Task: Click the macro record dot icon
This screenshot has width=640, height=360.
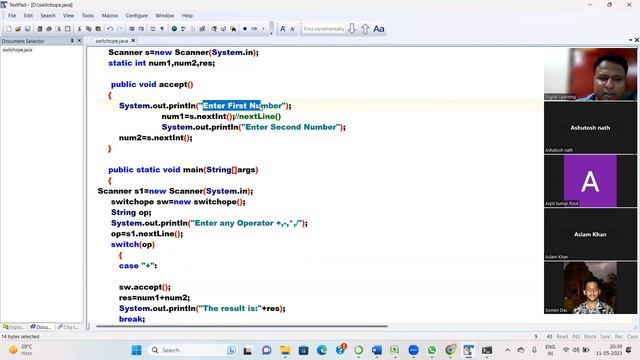Action: [245, 29]
